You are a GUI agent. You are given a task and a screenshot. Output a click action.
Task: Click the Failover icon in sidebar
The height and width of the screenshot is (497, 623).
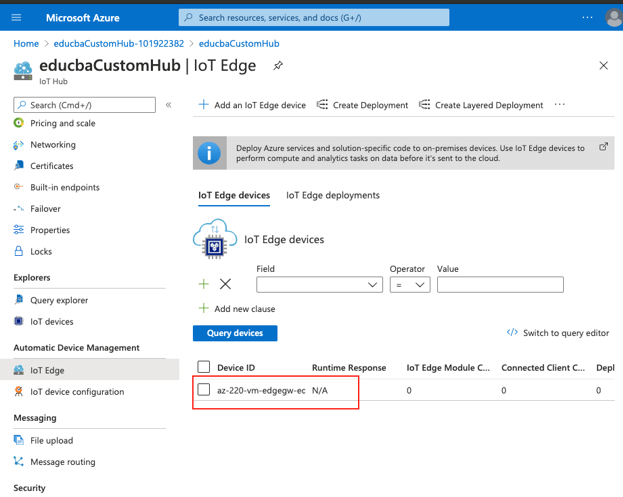coord(18,209)
